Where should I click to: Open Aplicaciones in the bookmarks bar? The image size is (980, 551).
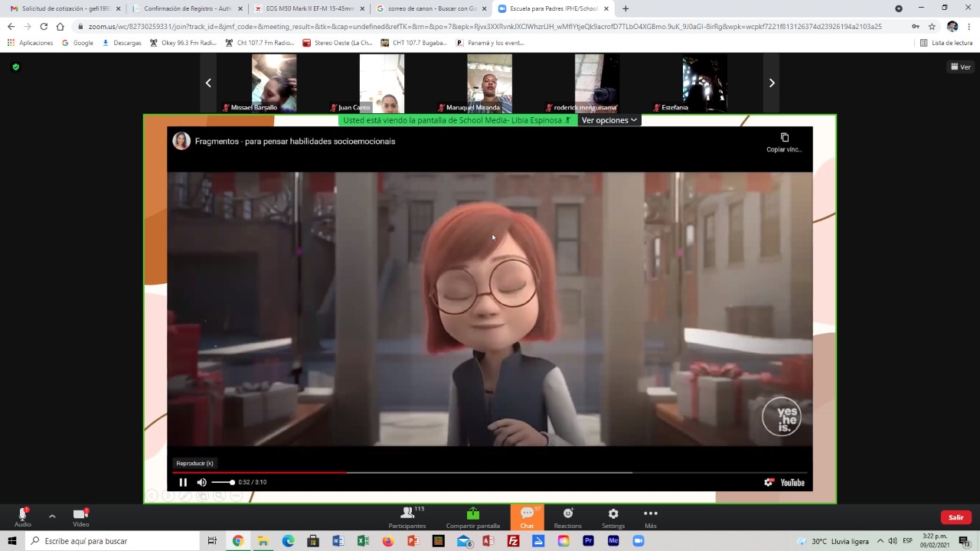[31, 43]
